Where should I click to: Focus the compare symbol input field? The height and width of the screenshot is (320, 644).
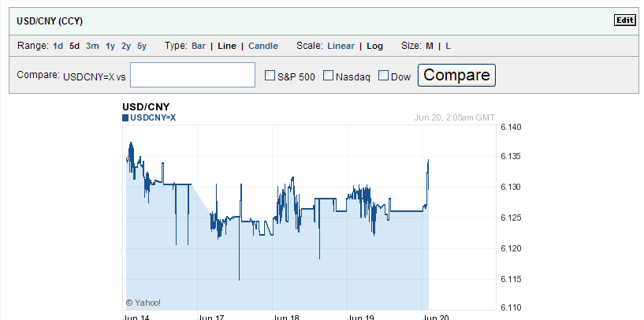(x=192, y=75)
